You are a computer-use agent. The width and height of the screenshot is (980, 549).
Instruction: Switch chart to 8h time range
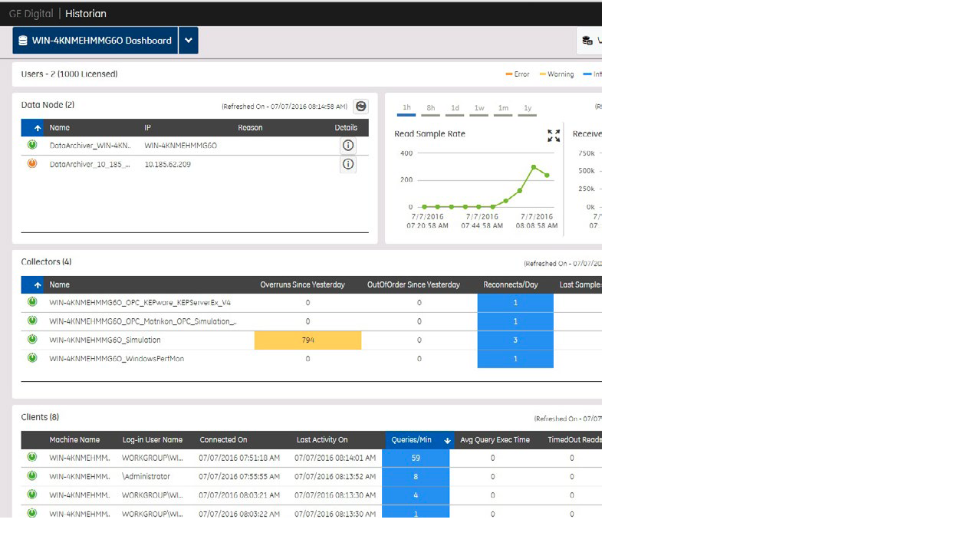pyautogui.click(x=431, y=108)
